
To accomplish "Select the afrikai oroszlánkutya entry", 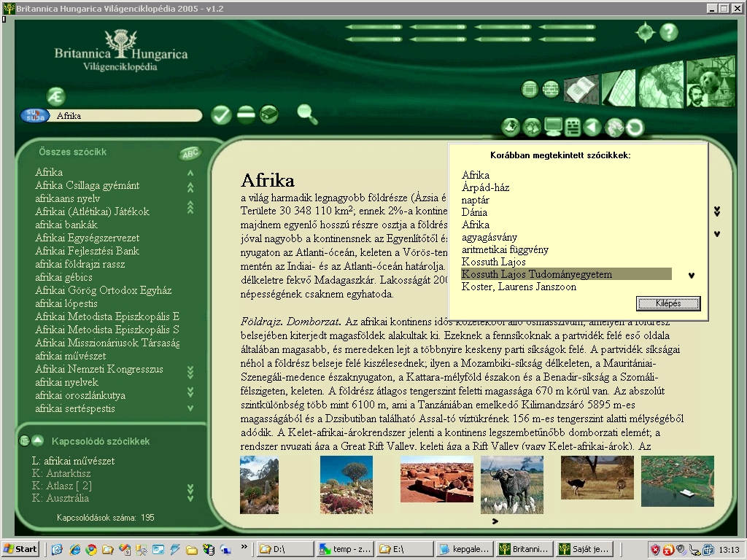I will (x=80, y=395).
